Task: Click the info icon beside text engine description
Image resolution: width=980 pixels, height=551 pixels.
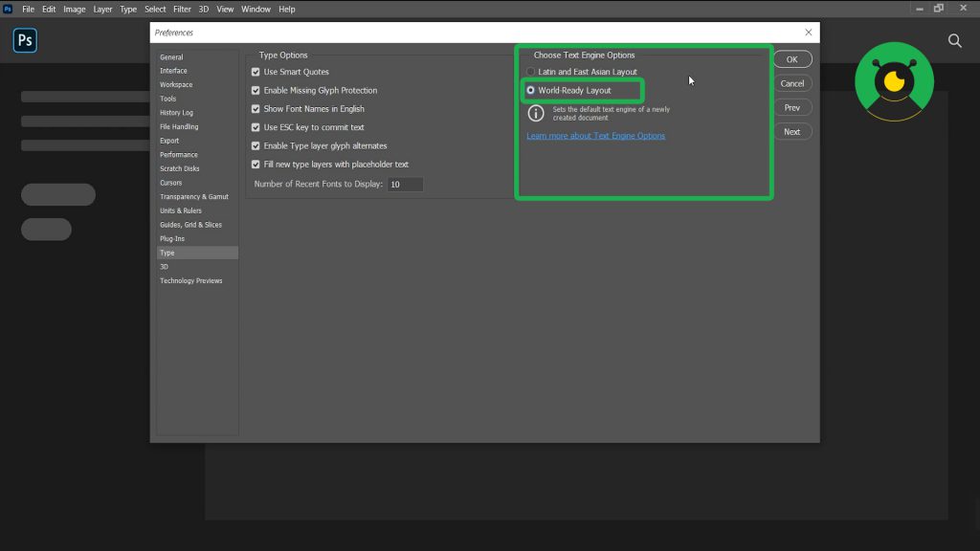Action: click(536, 113)
